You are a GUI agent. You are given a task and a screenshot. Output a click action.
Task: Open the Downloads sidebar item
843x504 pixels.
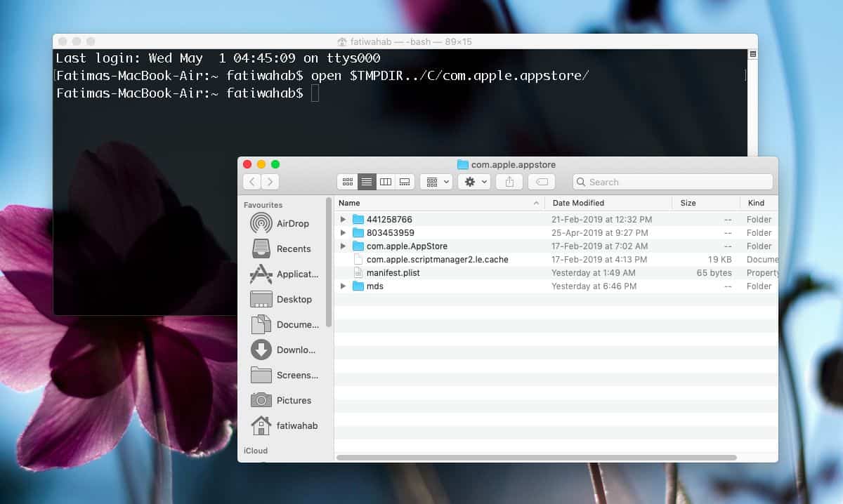284,350
